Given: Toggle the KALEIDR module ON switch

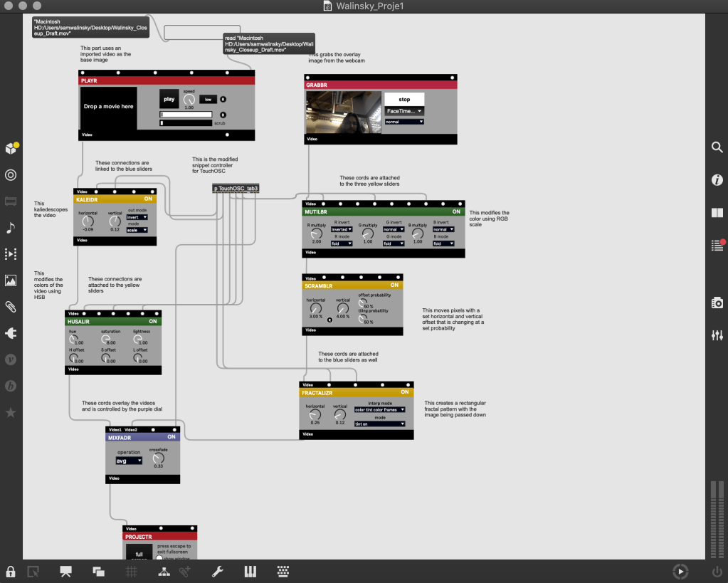Looking at the screenshot, I should [148, 199].
